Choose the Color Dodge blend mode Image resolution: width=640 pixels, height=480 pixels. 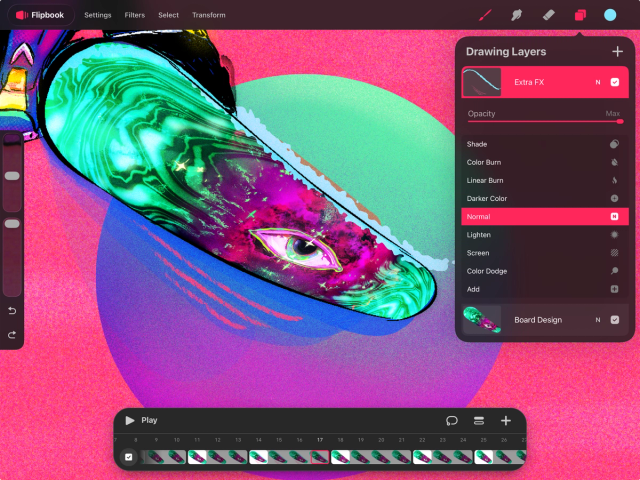pos(545,271)
